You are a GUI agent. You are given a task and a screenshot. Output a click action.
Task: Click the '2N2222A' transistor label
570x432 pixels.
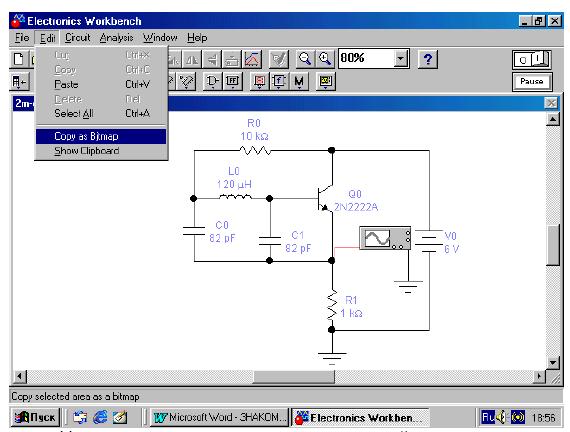click(356, 207)
